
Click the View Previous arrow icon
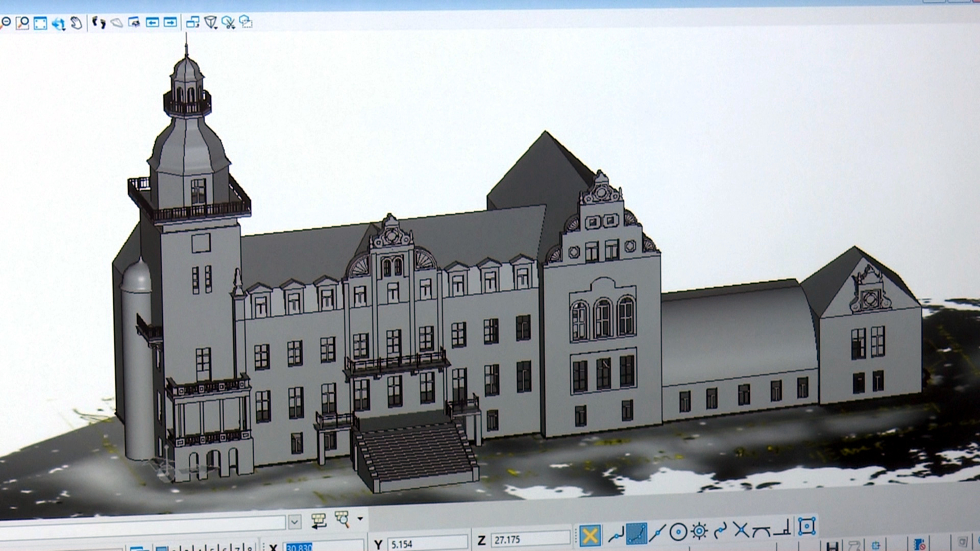click(152, 22)
